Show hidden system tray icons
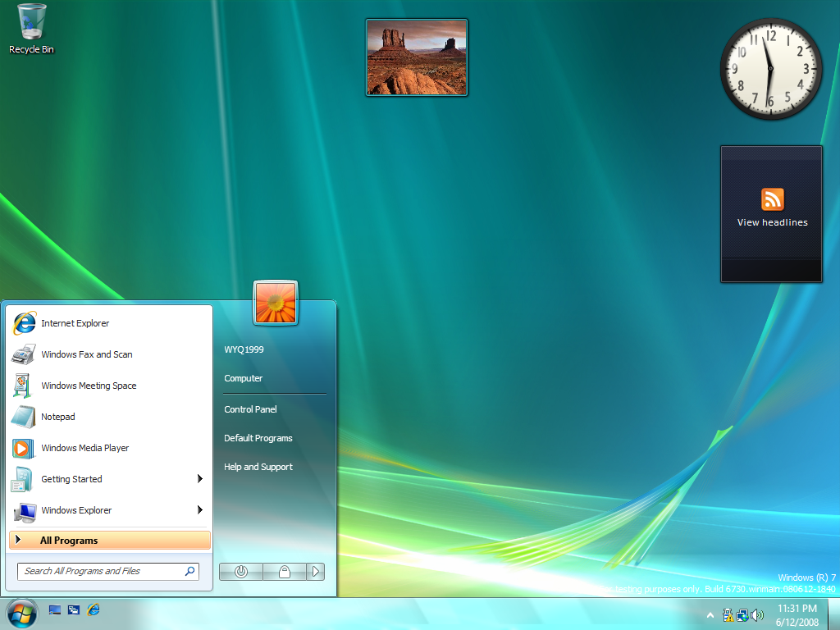 (x=710, y=614)
